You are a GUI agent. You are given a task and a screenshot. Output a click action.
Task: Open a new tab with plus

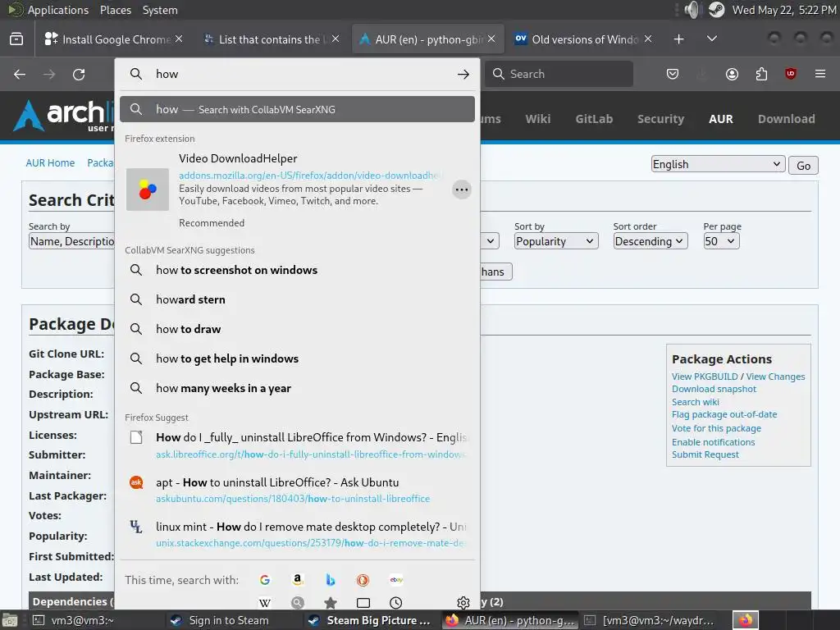[678, 39]
